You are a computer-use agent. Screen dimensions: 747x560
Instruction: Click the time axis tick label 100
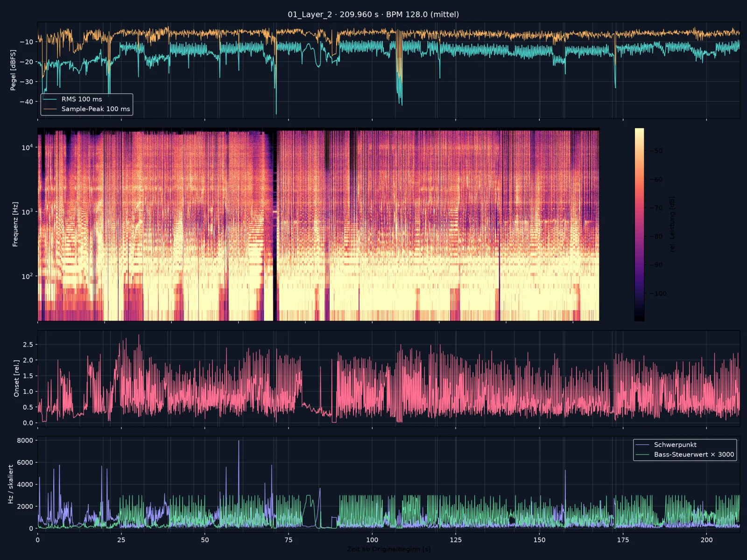pyautogui.click(x=372, y=540)
